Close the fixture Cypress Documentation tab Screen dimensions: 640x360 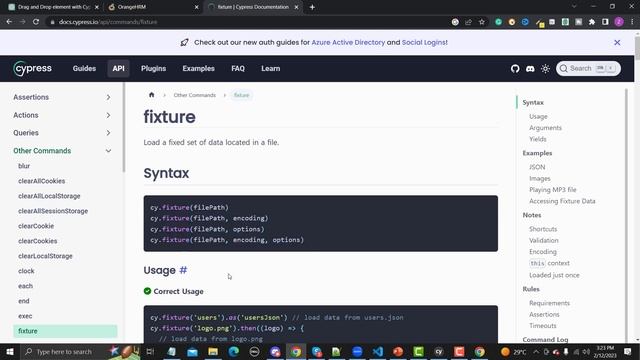pyautogui.click(x=296, y=7)
